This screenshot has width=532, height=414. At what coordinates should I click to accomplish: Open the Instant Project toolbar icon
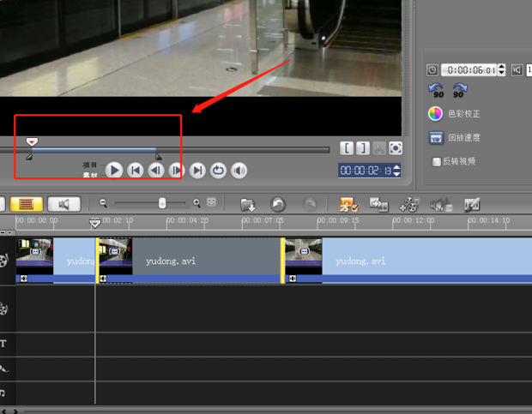coord(472,204)
